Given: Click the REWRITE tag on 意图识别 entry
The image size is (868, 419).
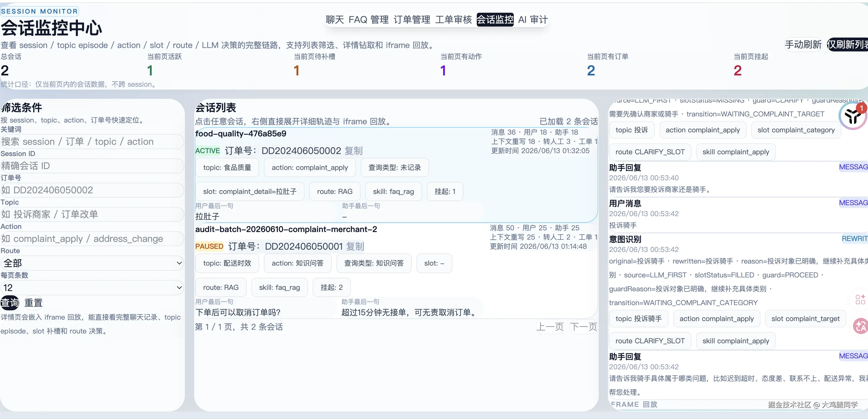Looking at the screenshot, I should [x=854, y=239].
